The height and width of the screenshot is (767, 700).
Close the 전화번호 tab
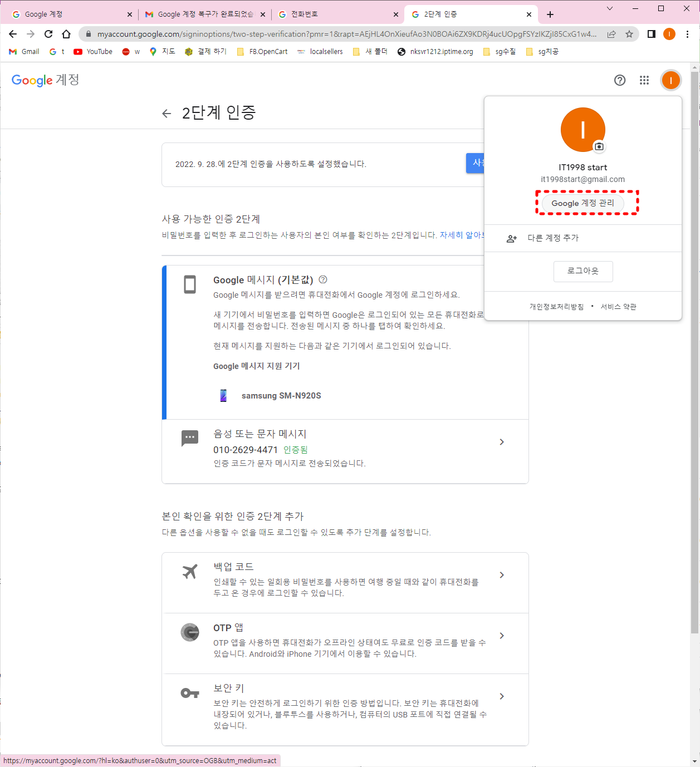point(396,14)
